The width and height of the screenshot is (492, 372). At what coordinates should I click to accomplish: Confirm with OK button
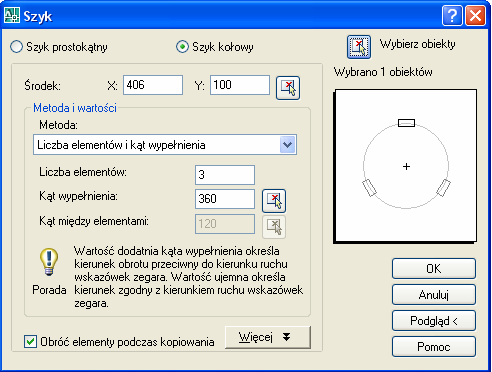coord(434,268)
